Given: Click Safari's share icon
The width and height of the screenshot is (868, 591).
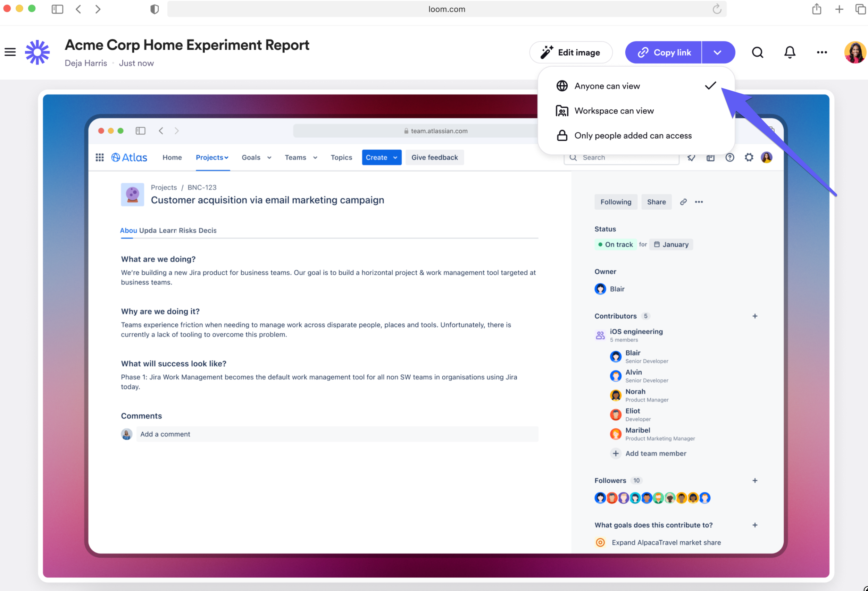Looking at the screenshot, I should (817, 9).
